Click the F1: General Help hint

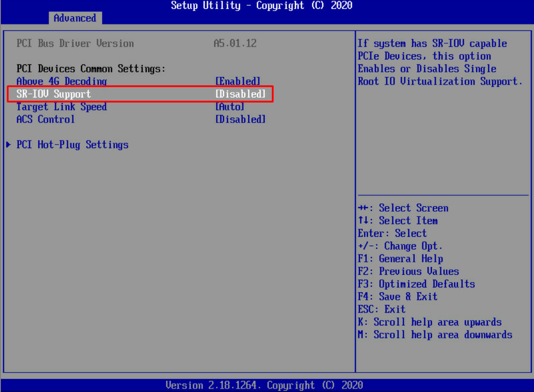coord(400,259)
